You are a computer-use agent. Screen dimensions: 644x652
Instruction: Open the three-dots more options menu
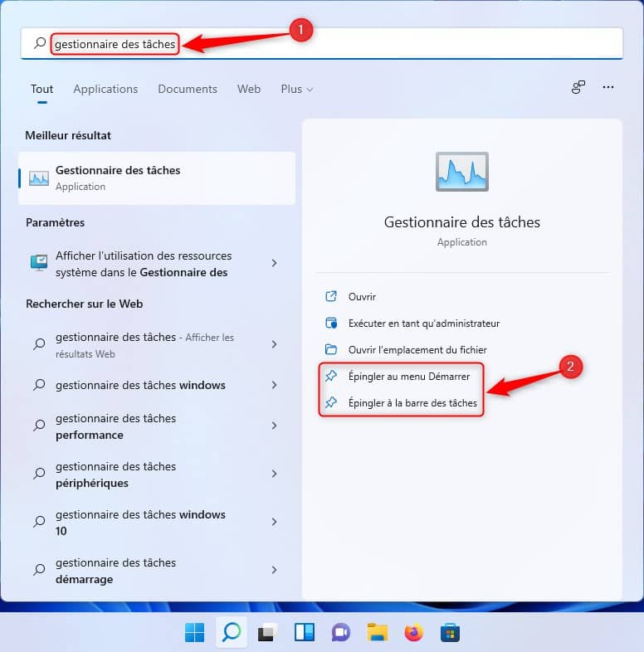[607, 87]
